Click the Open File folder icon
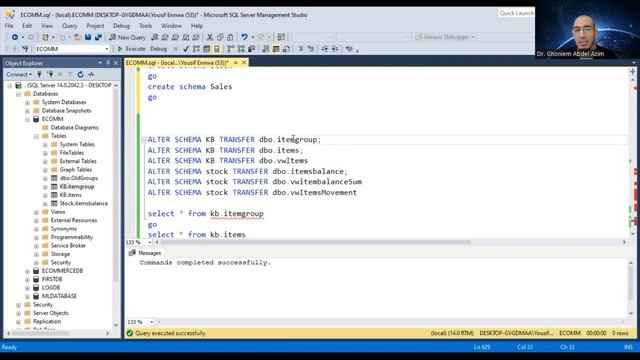Viewport: 640px width, 360px height. pos(77,37)
